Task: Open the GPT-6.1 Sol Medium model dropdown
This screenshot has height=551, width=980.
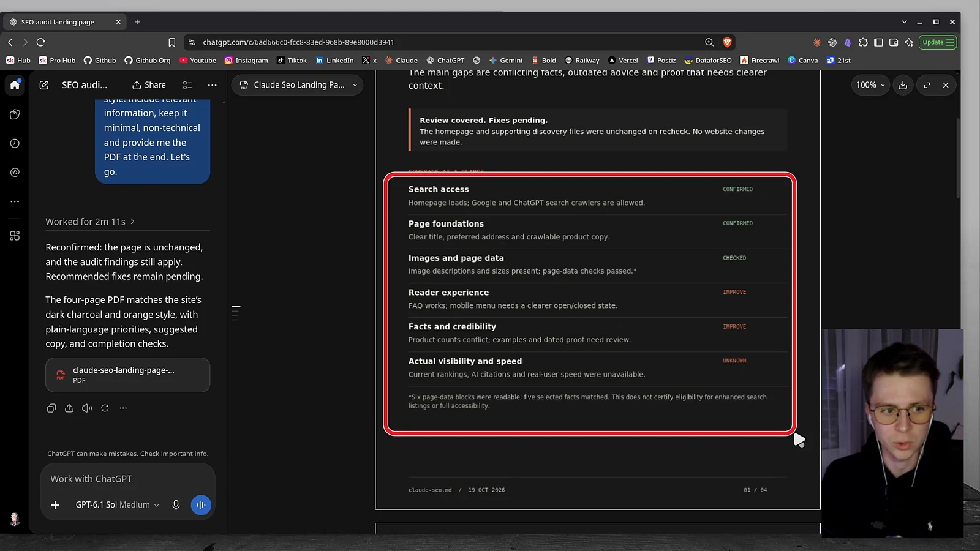Action: 117,505
